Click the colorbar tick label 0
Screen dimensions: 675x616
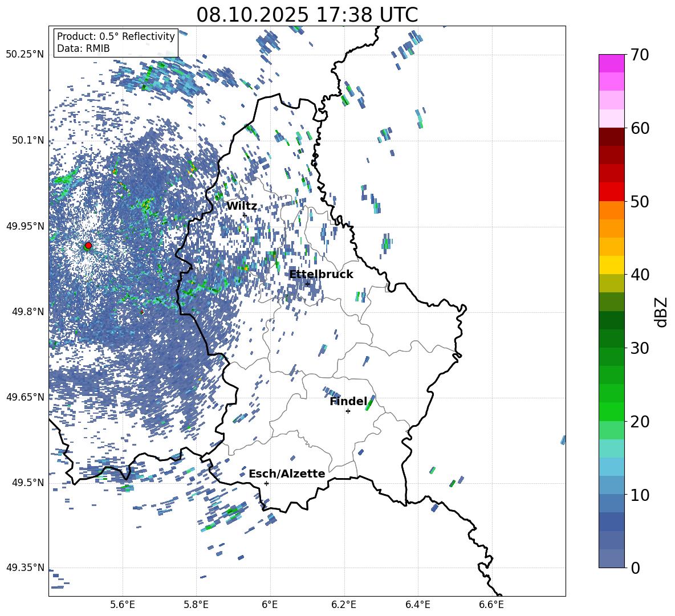coord(635,568)
